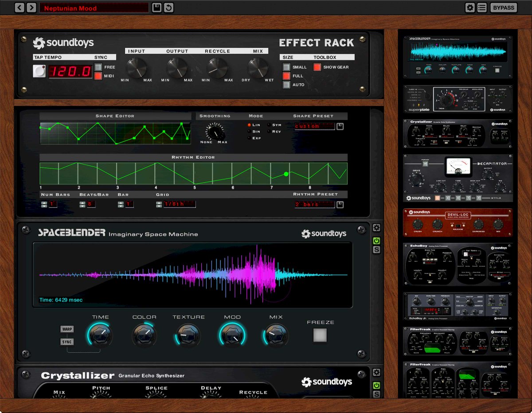The image size is (532, 413).
Task: Select SIN mode
Action: (x=249, y=132)
